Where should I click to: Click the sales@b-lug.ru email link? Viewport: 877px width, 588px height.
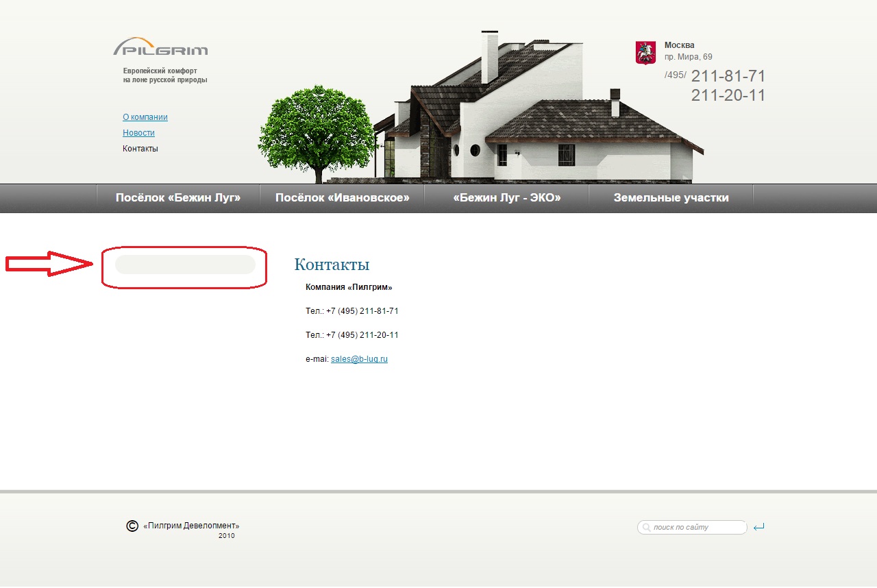(359, 359)
